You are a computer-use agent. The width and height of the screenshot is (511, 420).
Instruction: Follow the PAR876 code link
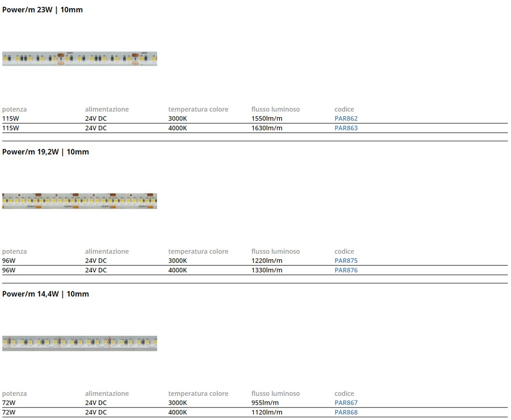[346, 270]
